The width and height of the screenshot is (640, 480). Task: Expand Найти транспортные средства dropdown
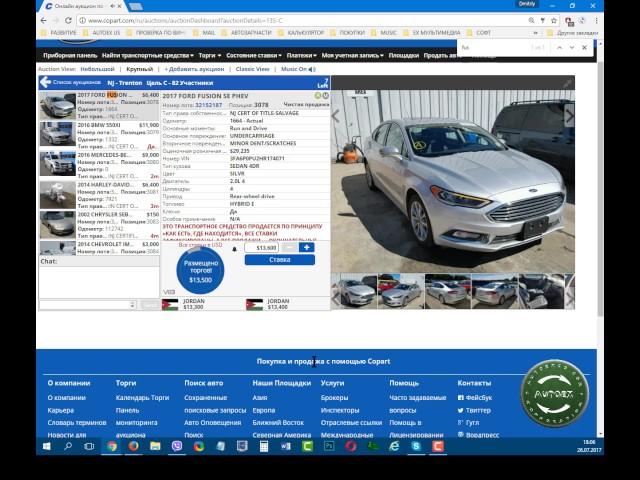click(x=147, y=56)
